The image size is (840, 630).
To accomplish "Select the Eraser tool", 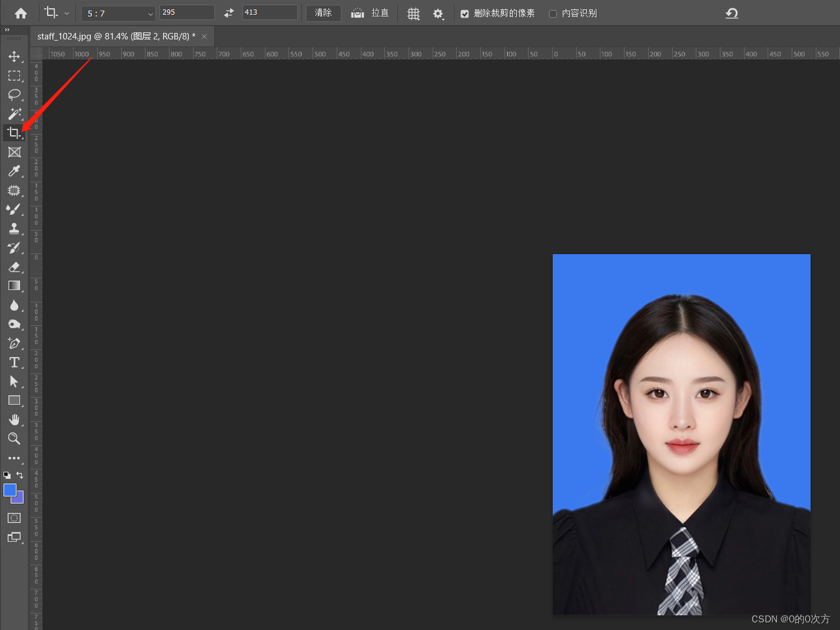I will [14, 266].
